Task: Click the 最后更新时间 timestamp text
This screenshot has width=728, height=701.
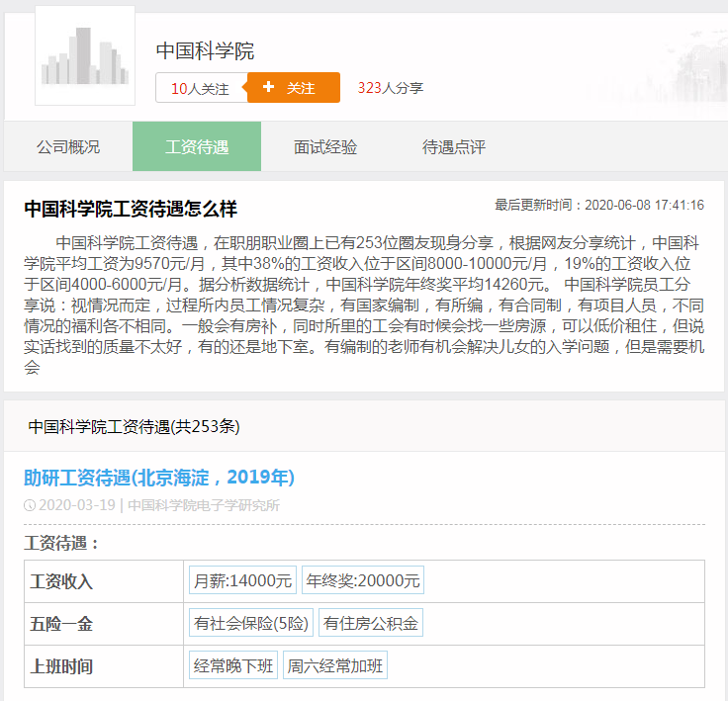Action: click(599, 205)
